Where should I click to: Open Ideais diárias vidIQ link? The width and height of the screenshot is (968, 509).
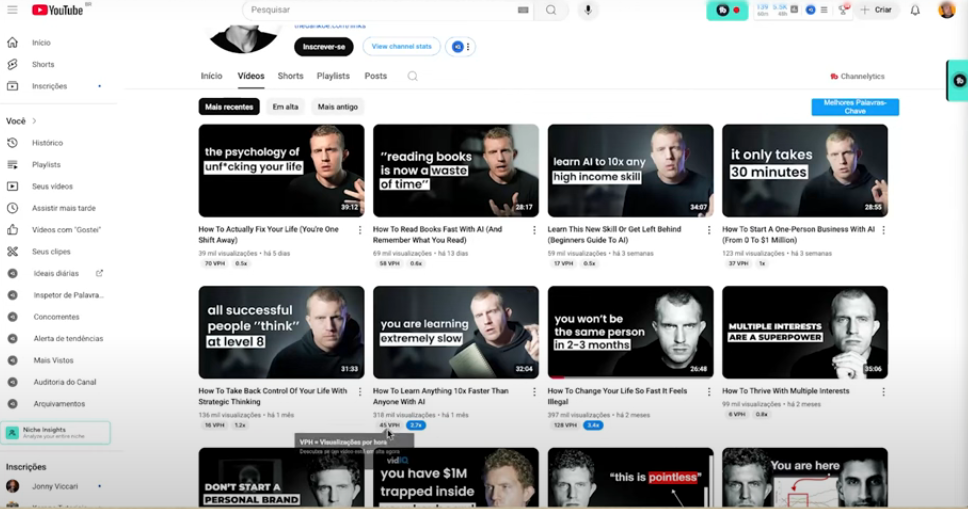click(x=56, y=273)
